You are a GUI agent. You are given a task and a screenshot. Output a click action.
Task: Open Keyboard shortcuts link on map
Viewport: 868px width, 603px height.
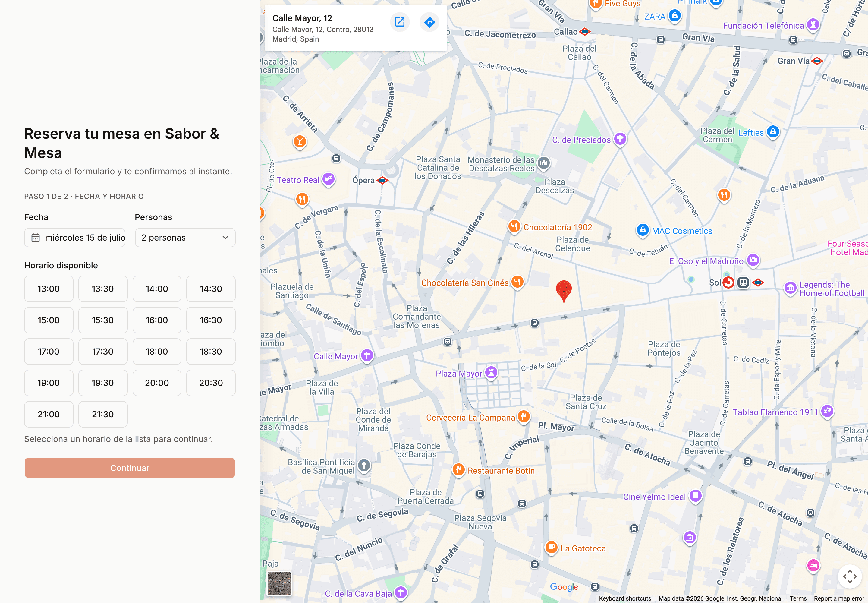[x=625, y=598]
